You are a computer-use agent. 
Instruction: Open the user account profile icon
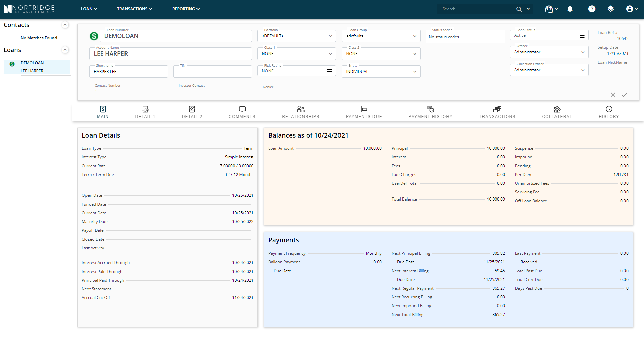tap(629, 9)
